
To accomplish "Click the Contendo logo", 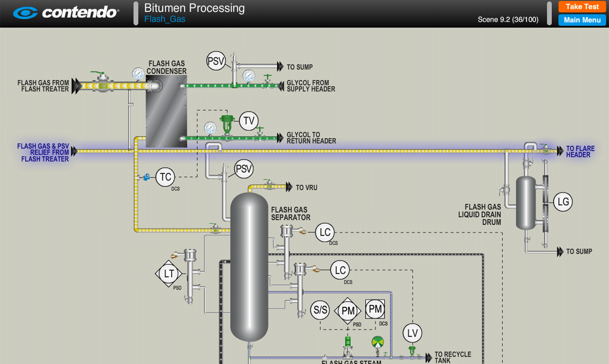I will [x=66, y=13].
